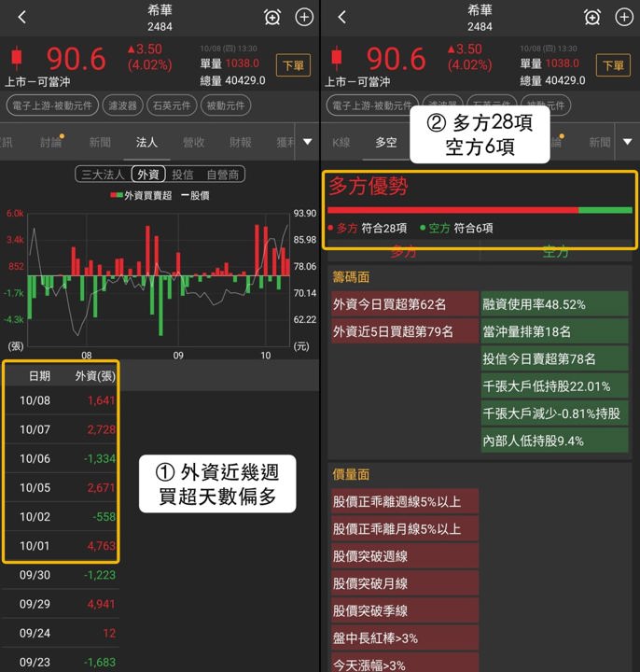Add stock to watchlist in right panel
640x672 pixels.
pyautogui.click(x=624, y=17)
